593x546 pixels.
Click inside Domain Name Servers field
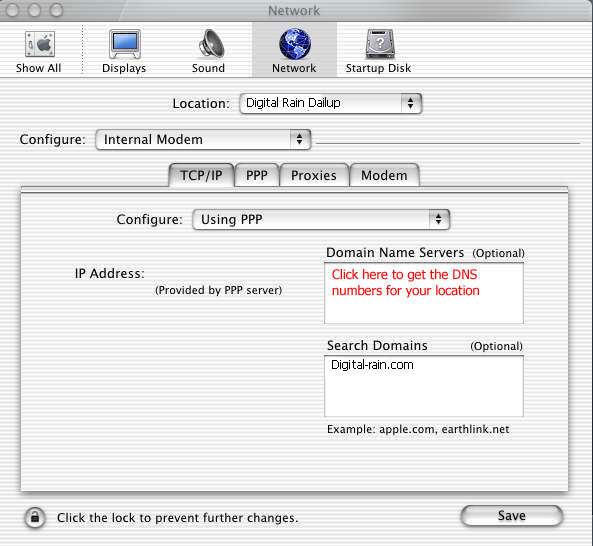pyautogui.click(x=424, y=293)
